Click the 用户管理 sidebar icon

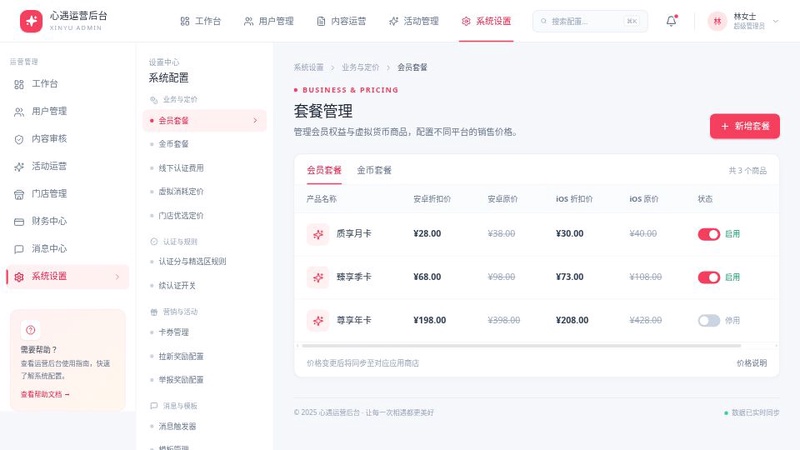(19, 112)
